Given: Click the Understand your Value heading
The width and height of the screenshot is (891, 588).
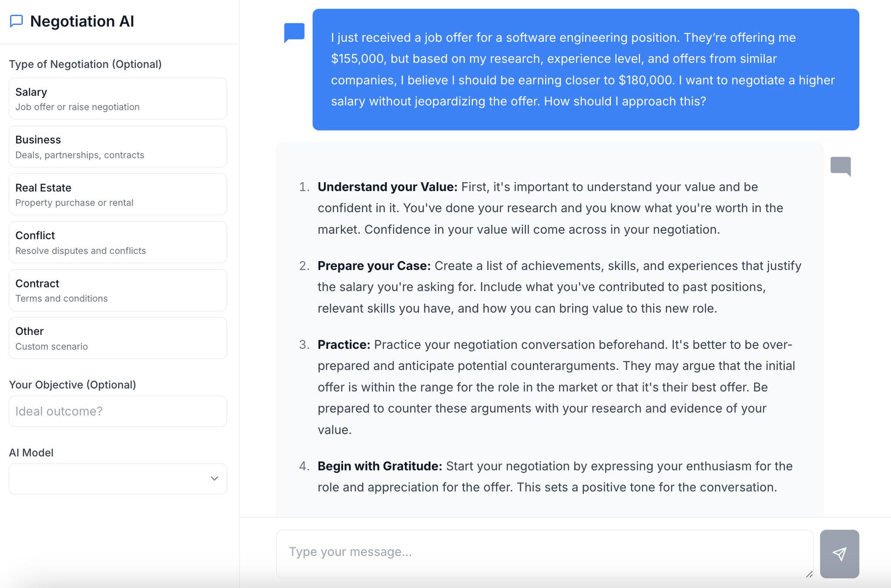Looking at the screenshot, I should (x=387, y=187).
